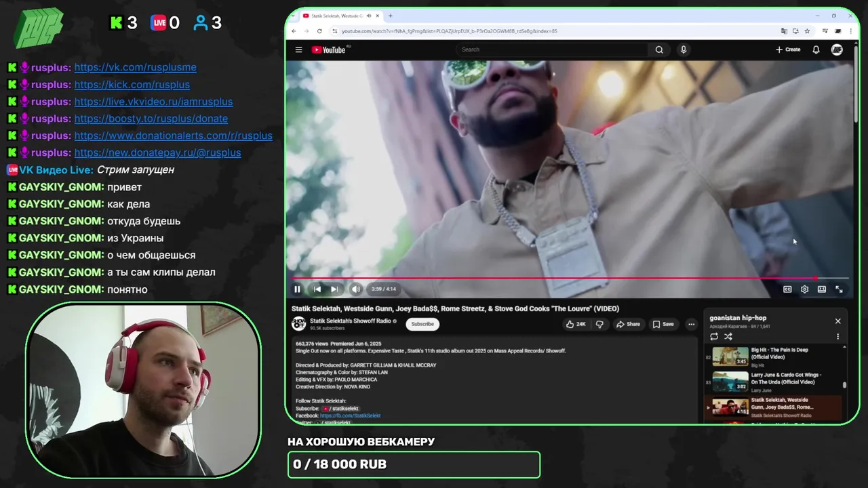Screen dimensions: 868x488
Task: Subscribe to Statik Selektah's Showoff Radio
Action: pos(422,324)
